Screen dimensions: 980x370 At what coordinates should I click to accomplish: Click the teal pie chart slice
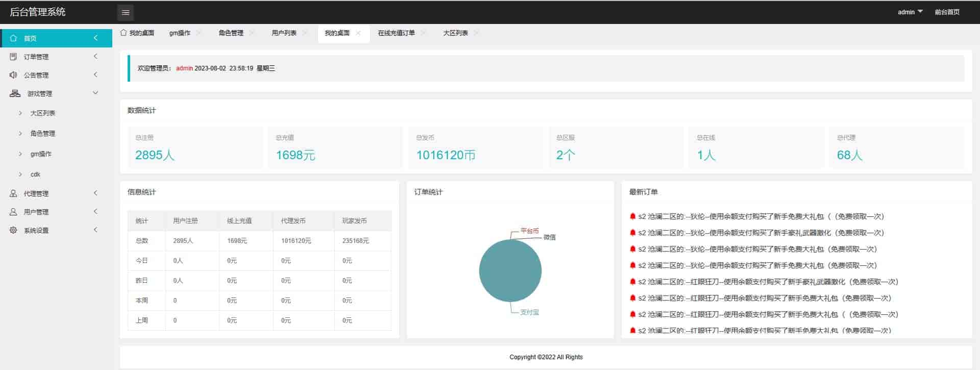click(x=510, y=271)
